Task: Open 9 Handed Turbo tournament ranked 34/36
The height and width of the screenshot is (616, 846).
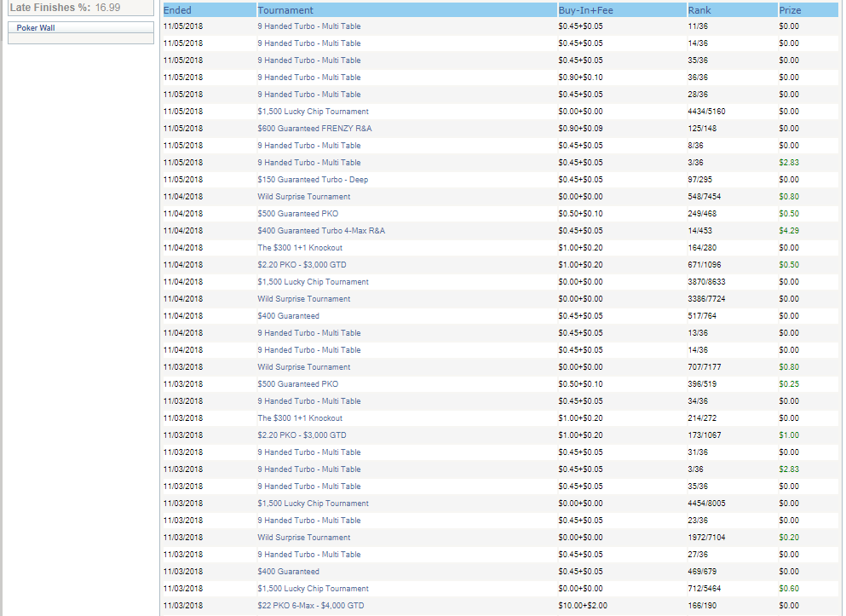Action: coord(309,401)
